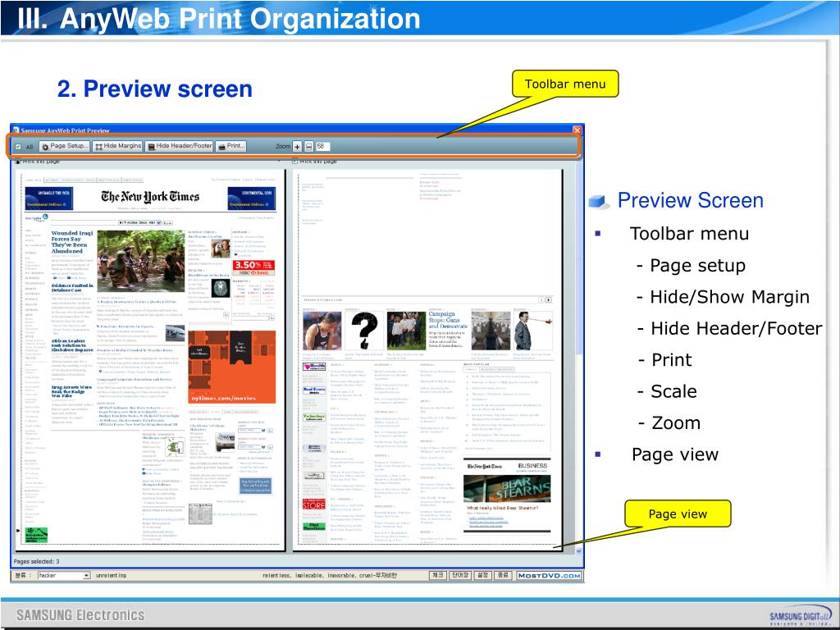Click the question mark thumbs-up image
840x630 pixels.
[364, 331]
